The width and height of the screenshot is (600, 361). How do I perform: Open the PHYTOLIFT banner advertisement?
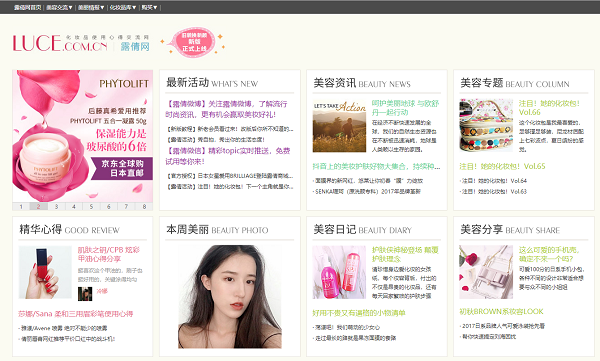tap(83, 136)
